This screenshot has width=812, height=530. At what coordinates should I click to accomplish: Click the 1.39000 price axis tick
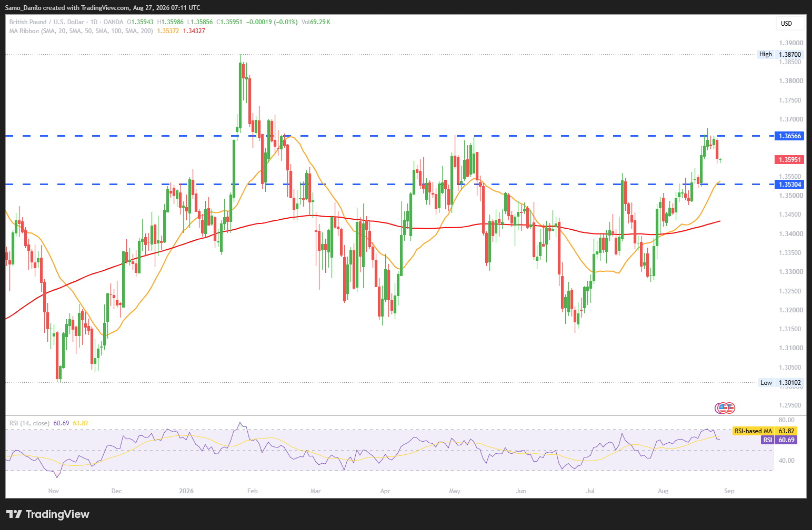pos(791,43)
